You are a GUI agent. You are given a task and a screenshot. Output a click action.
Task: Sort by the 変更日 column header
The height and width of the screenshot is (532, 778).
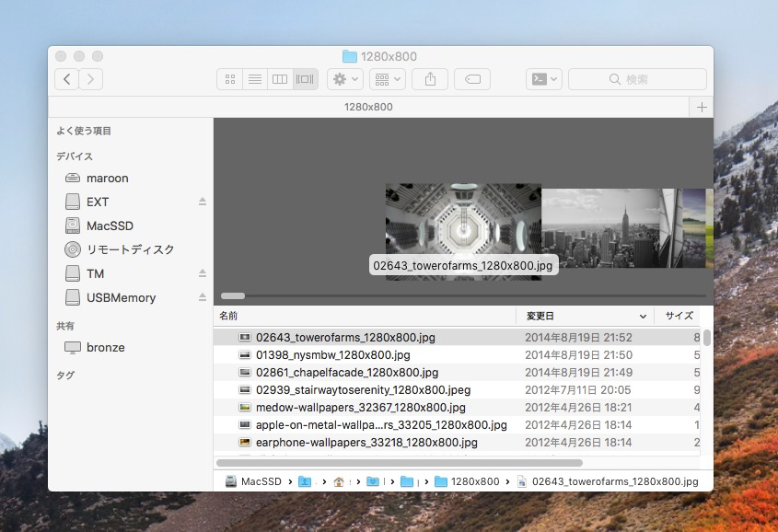pyautogui.click(x=584, y=316)
